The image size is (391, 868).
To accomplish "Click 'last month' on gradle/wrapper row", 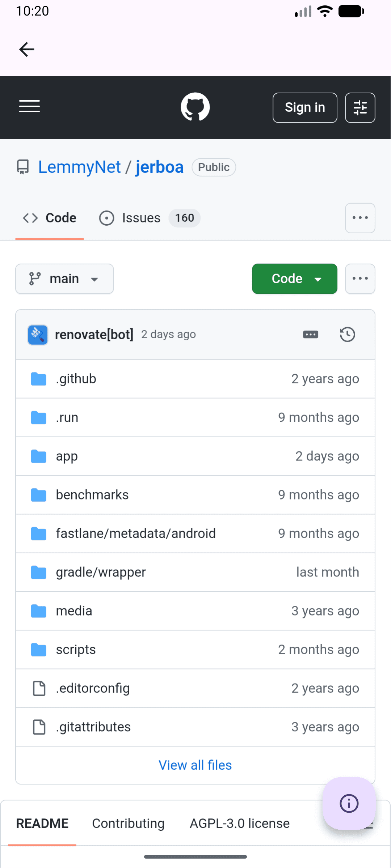I will [328, 572].
